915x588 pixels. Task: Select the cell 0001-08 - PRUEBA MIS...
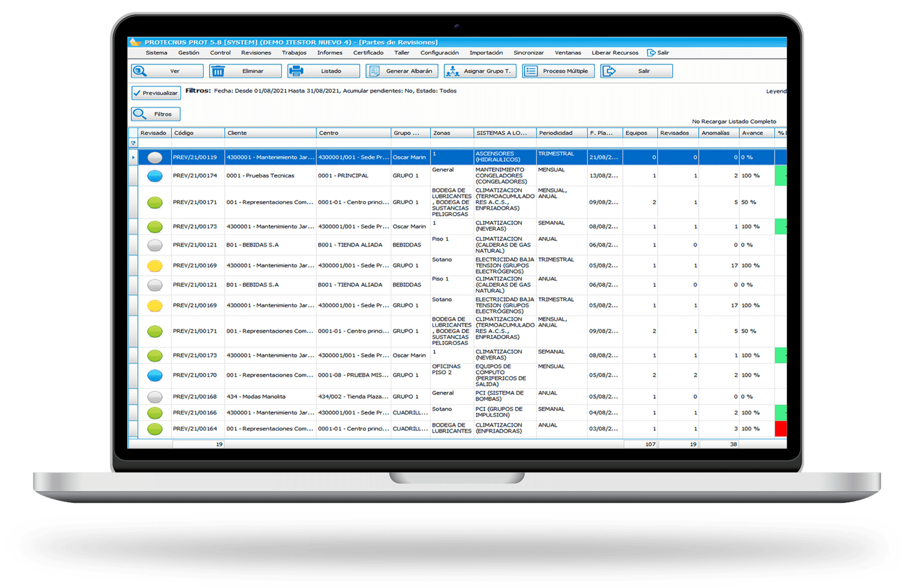[353, 375]
